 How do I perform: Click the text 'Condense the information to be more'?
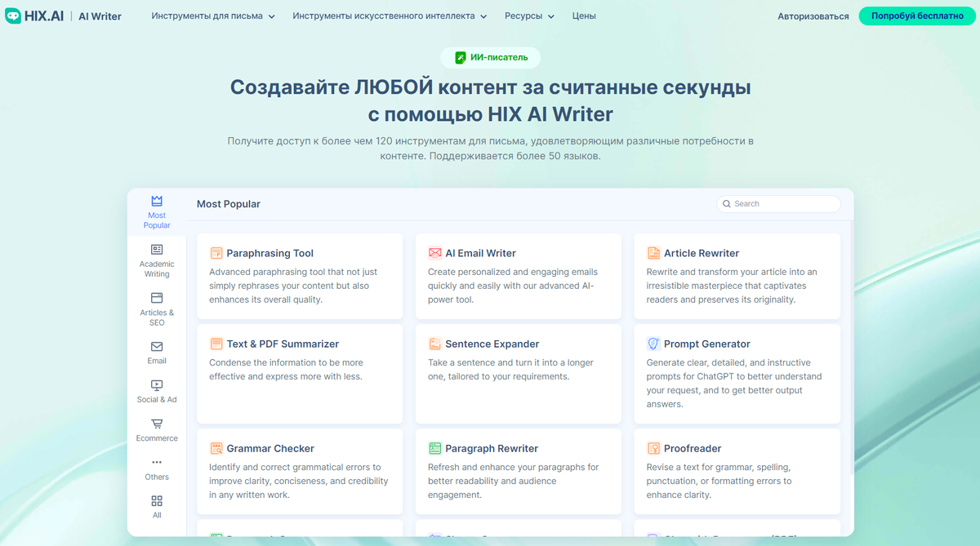click(x=286, y=362)
